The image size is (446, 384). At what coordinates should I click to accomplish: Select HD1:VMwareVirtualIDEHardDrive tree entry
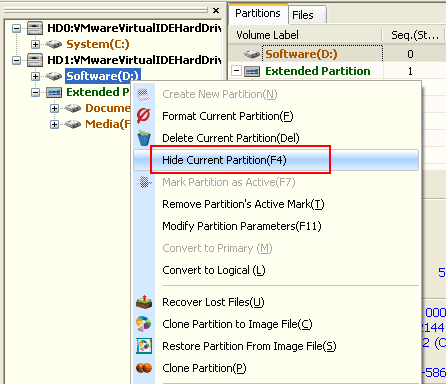click(134, 60)
